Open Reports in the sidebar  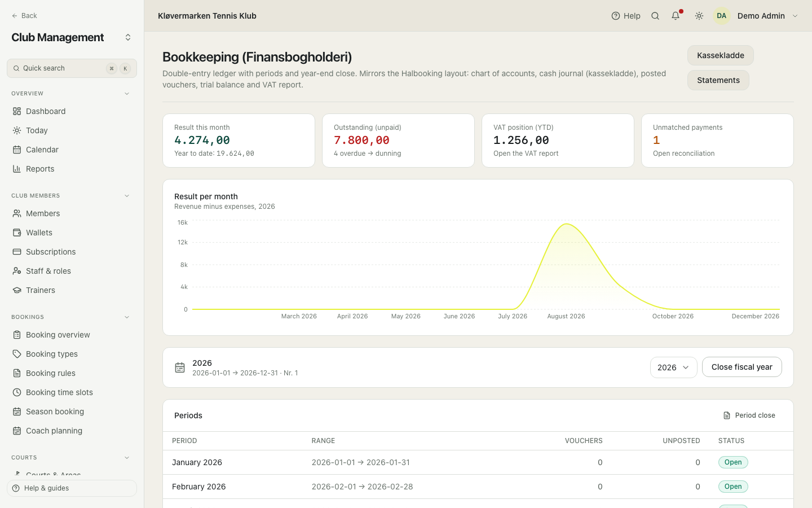tap(72, 169)
